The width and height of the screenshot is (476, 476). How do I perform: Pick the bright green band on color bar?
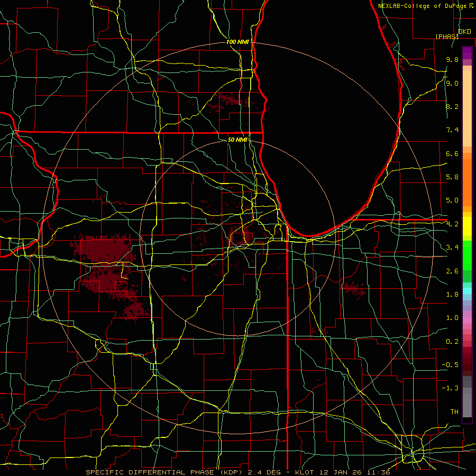click(467, 257)
